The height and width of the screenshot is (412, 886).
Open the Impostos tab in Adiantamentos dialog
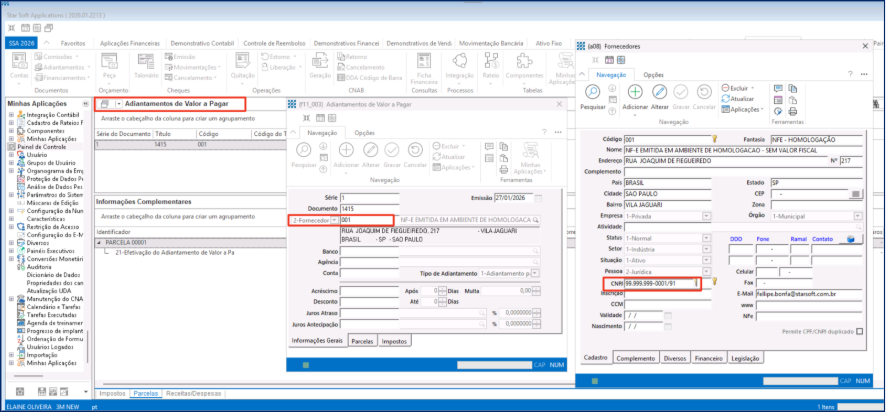pos(392,340)
